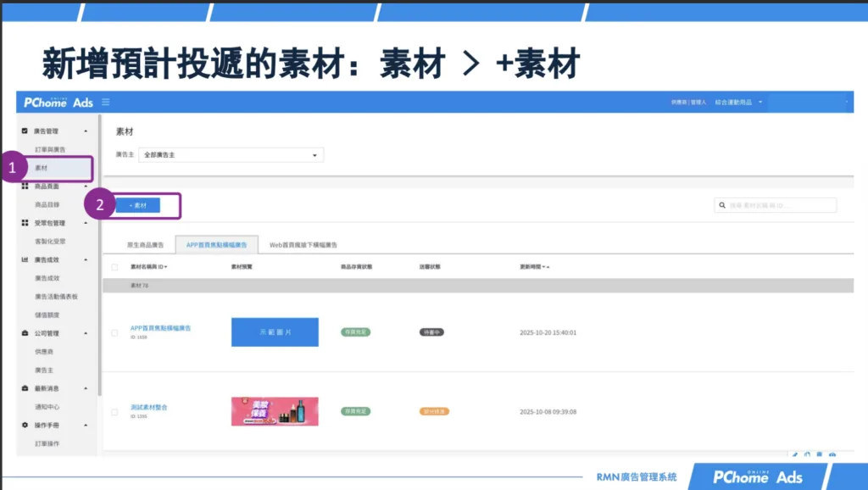This screenshot has height=490, width=868.
Task: Click the 操作手冊 gear icon in sidebar
Action: click(25, 425)
